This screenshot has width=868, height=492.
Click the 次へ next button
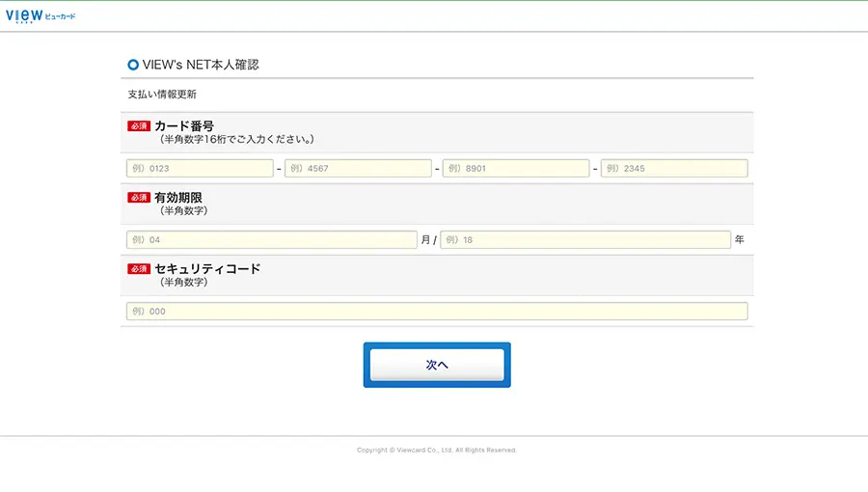click(x=437, y=365)
